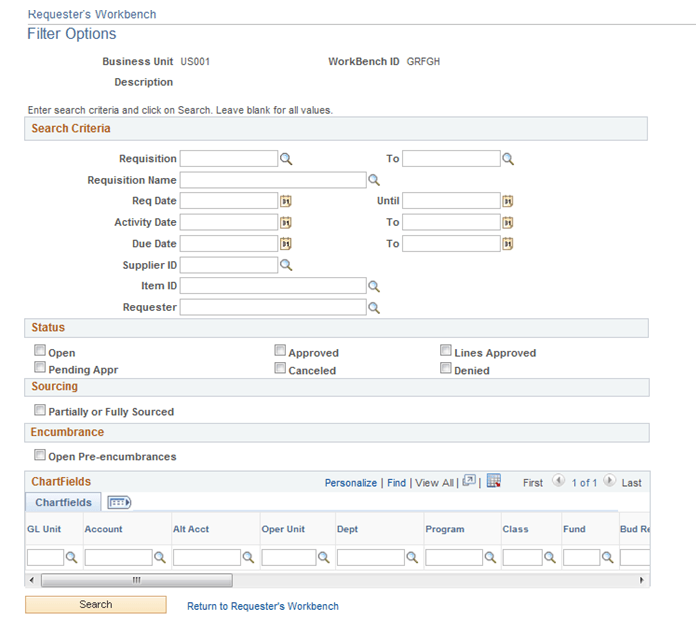
Task: Return to Requester's Workbench link
Action: click(x=263, y=606)
